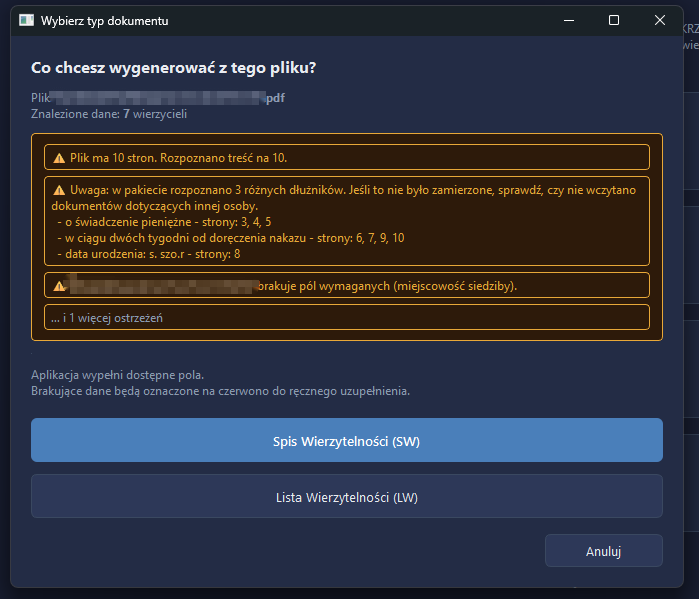Choose Lista Wierzytelności (LW)
The height and width of the screenshot is (599, 699).
pyautogui.click(x=347, y=496)
